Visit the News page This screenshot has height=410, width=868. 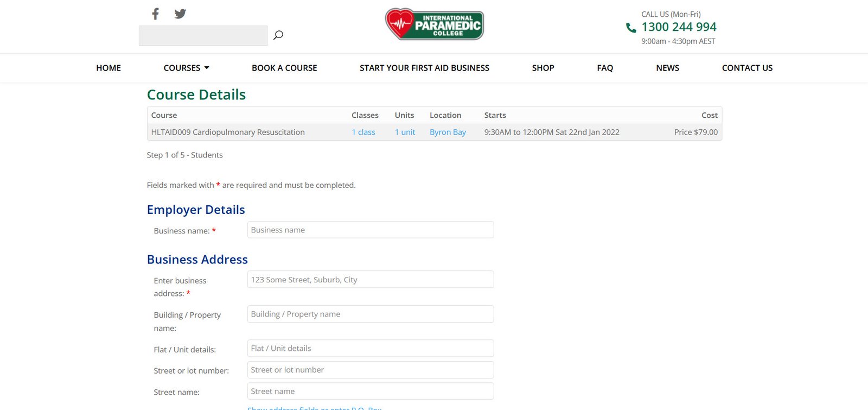667,68
